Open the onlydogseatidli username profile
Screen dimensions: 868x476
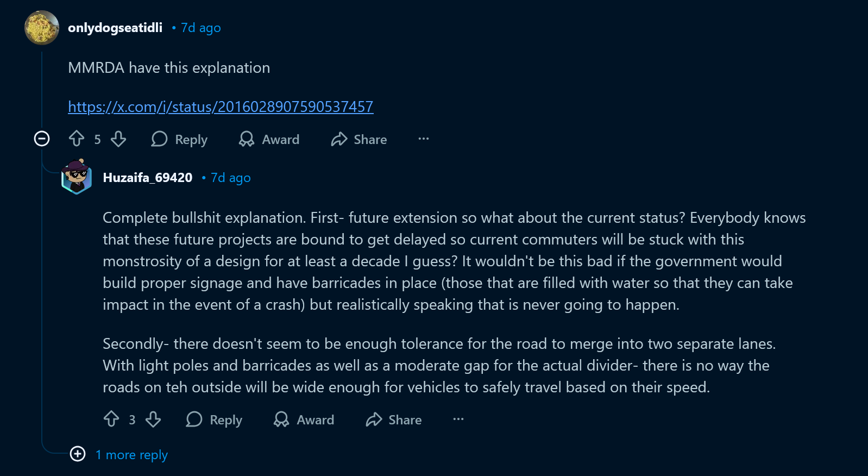pyautogui.click(x=115, y=28)
